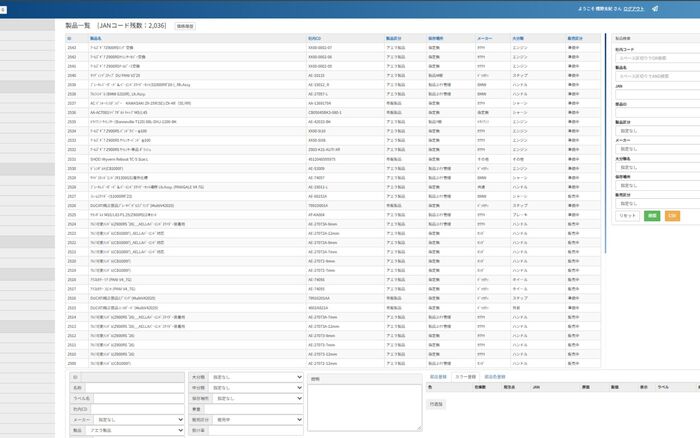Click the 行追加 add row button
The width and height of the screenshot is (700, 438).
point(436,404)
